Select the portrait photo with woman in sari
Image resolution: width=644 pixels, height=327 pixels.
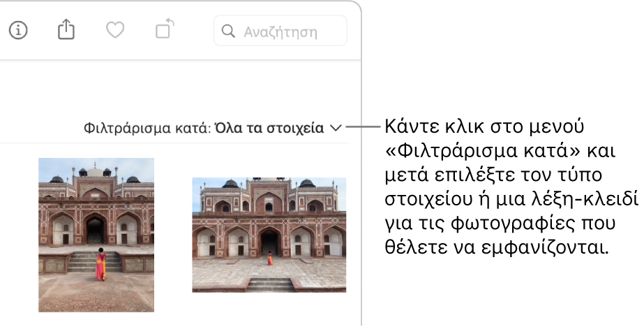click(x=96, y=235)
